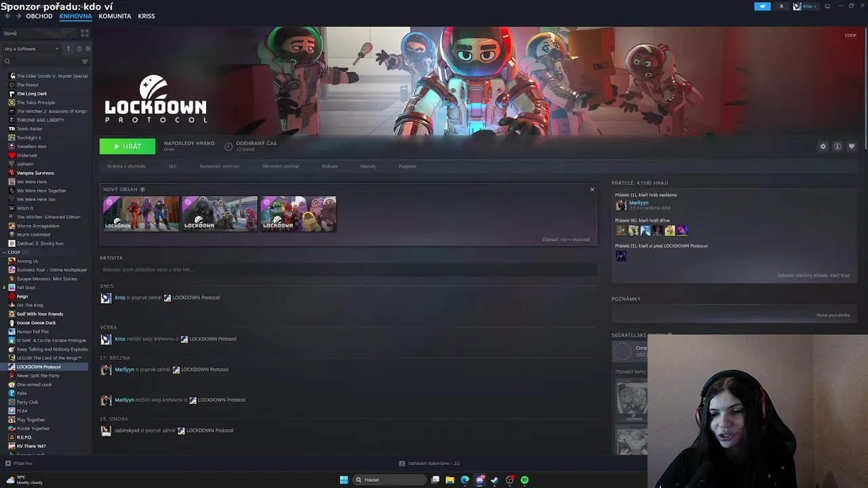Open the library search magnifier
The image size is (868, 488).
pyautogui.click(x=7, y=62)
